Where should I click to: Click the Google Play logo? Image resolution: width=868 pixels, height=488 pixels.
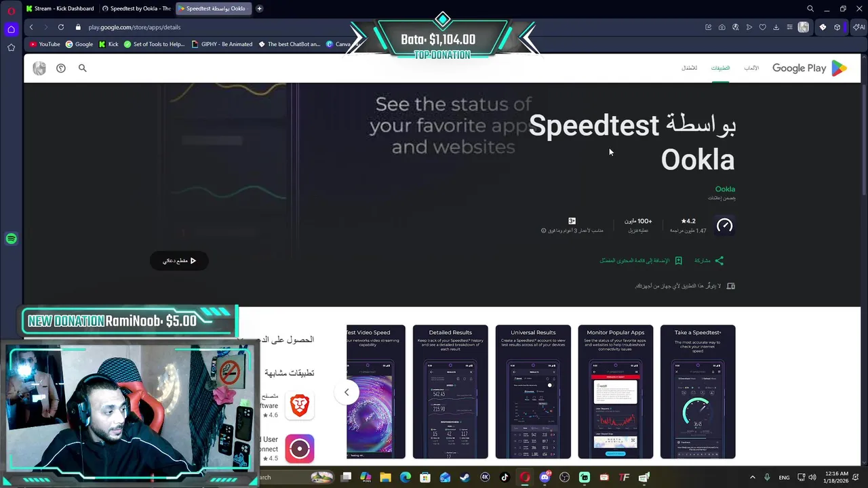coord(810,68)
